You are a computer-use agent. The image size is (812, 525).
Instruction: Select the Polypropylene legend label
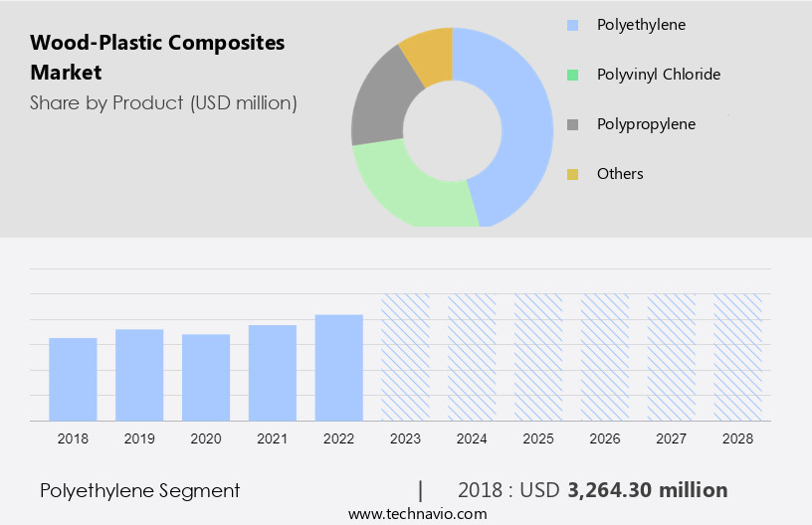click(x=646, y=124)
